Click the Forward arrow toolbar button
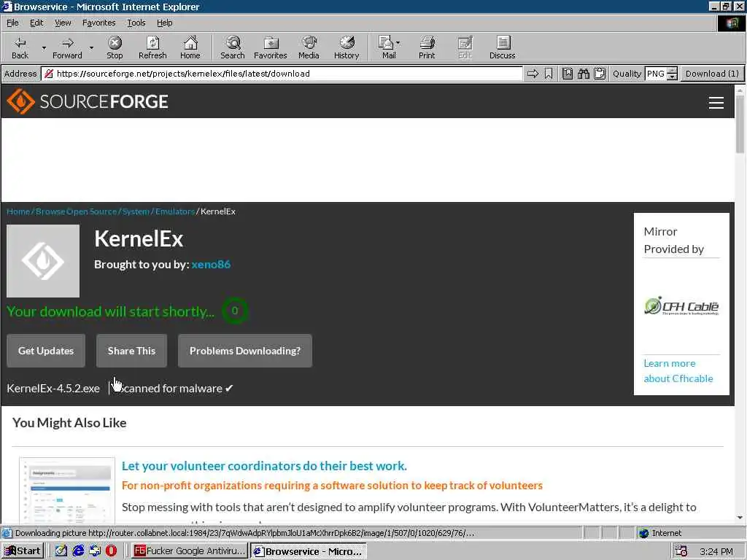 [67, 47]
